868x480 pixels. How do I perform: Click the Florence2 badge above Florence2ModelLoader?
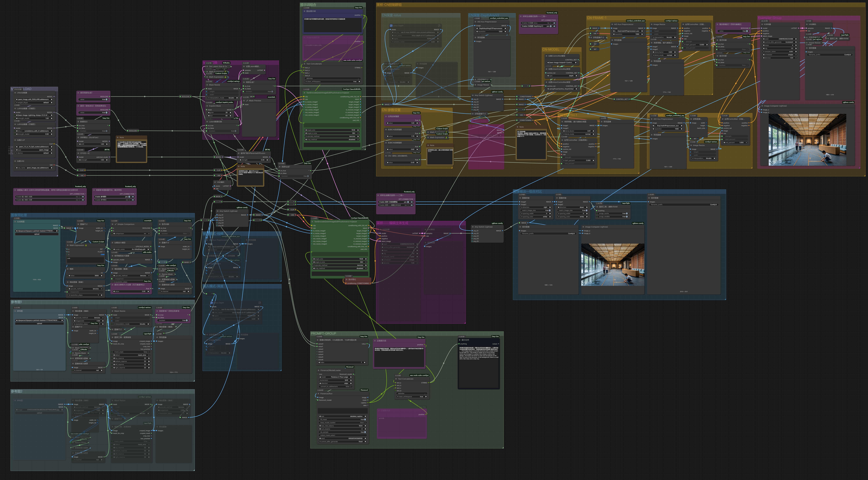[349, 367]
